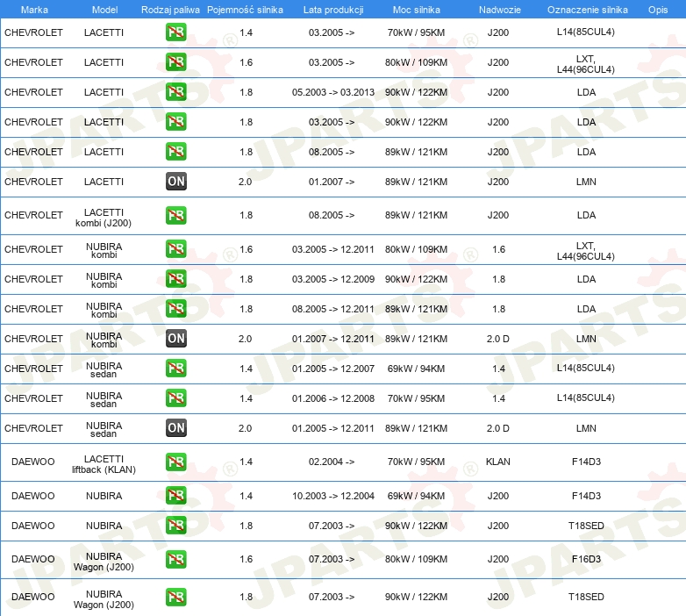The width and height of the screenshot is (686, 616).
Task: Click the F16D3 engine code cell
Action: coord(586,559)
